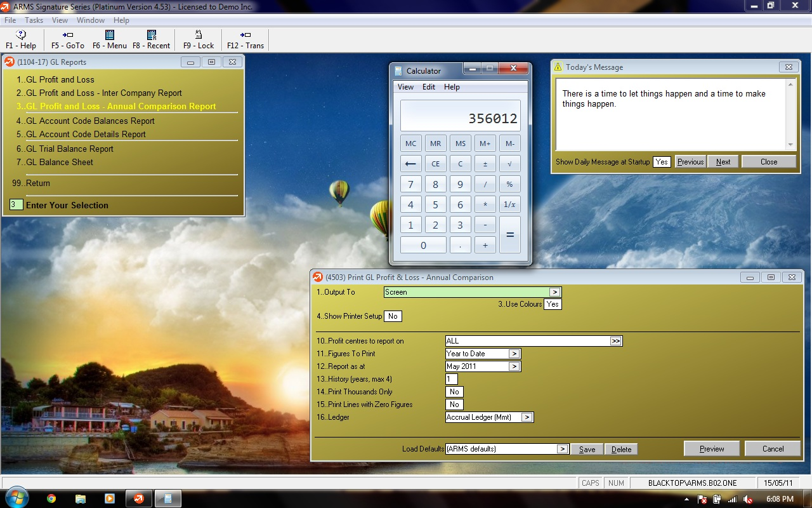Click the Preview button
The width and height of the screenshot is (812, 508).
coord(712,449)
